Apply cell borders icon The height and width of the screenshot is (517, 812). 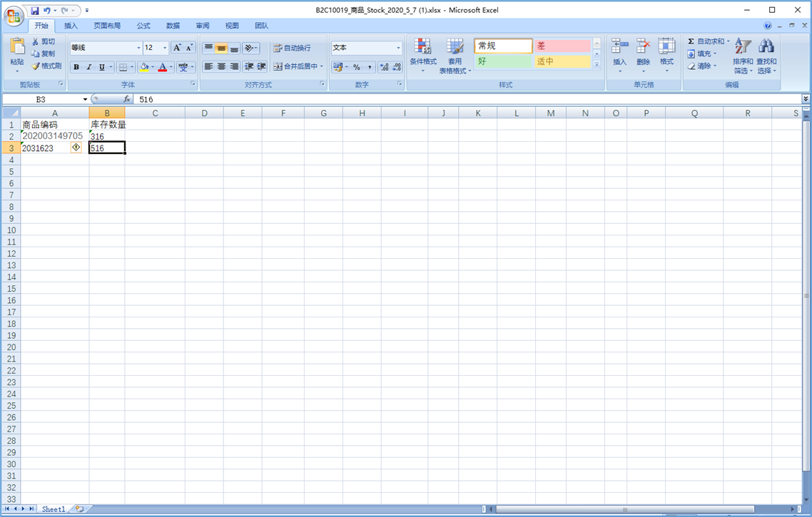click(x=123, y=67)
